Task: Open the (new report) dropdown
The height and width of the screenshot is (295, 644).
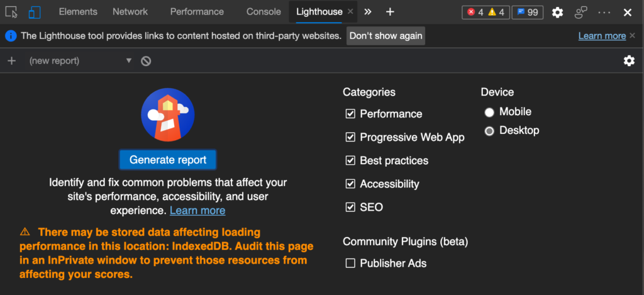Action: (80, 61)
